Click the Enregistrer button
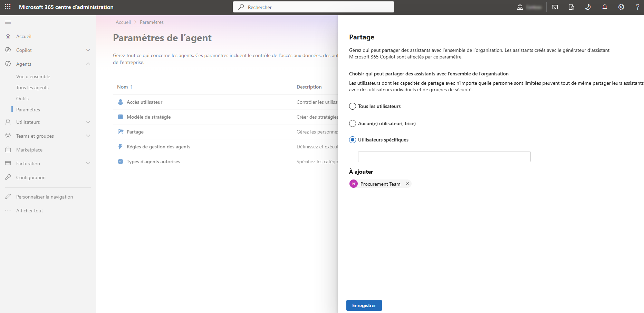This screenshot has width=644, height=313. tap(364, 305)
